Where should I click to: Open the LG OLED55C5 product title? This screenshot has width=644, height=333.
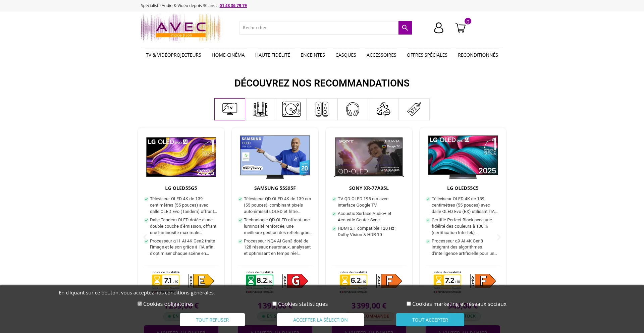click(x=463, y=188)
